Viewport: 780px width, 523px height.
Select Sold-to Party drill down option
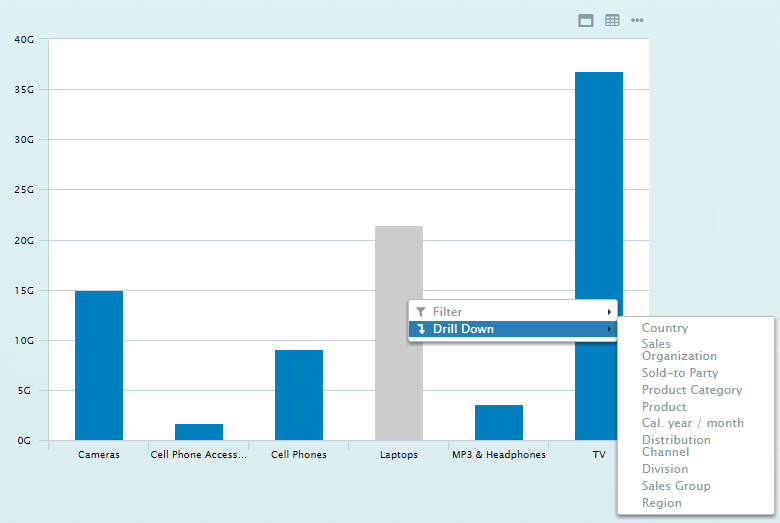pos(680,373)
